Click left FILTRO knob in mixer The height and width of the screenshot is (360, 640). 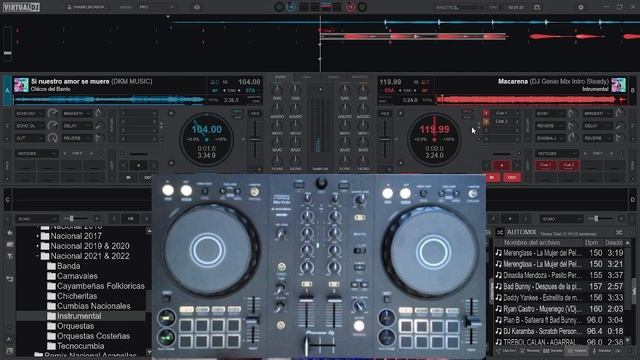click(277, 160)
